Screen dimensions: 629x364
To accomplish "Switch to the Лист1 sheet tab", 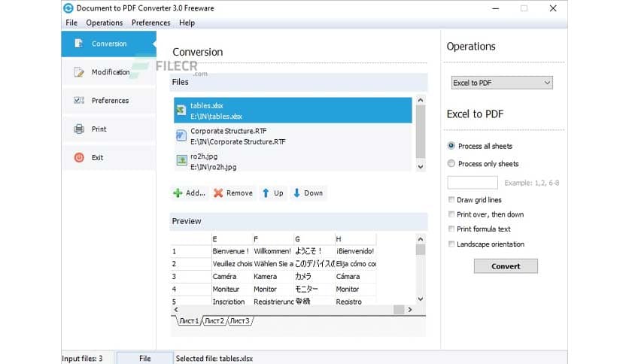I will (189, 321).
